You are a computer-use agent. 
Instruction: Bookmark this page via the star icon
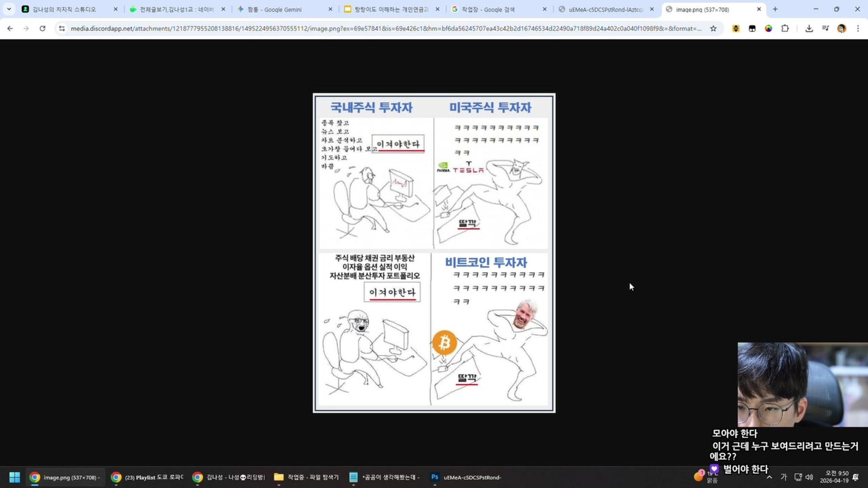coord(713,29)
